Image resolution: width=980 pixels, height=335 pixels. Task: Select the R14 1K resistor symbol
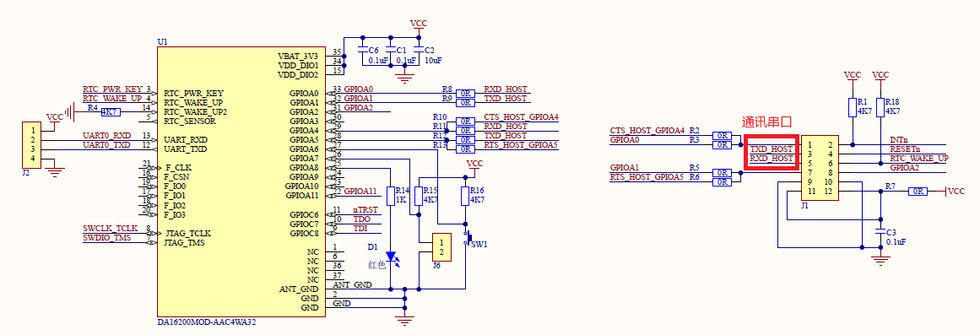click(x=391, y=196)
